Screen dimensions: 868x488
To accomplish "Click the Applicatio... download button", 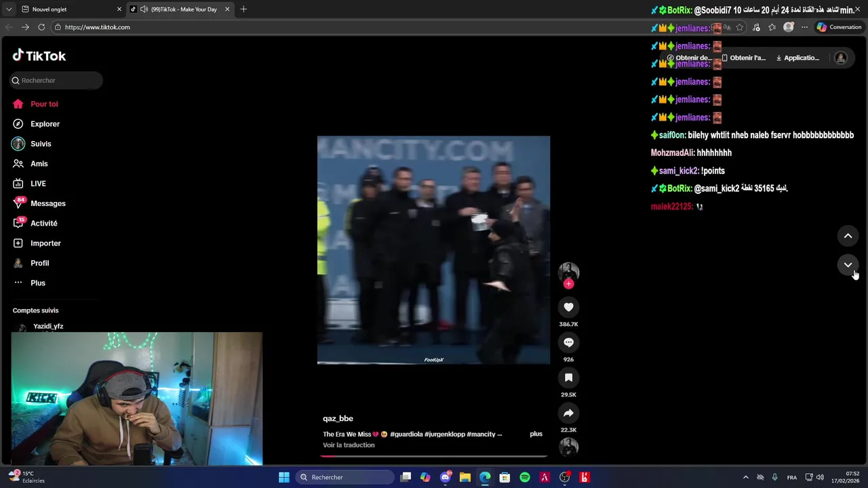I will pos(797,58).
